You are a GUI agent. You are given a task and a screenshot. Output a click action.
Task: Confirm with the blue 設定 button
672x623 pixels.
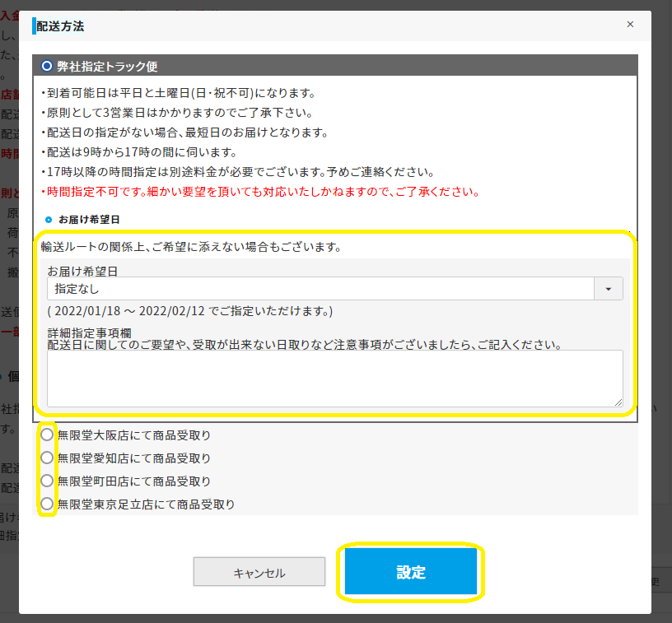pos(410,572)
